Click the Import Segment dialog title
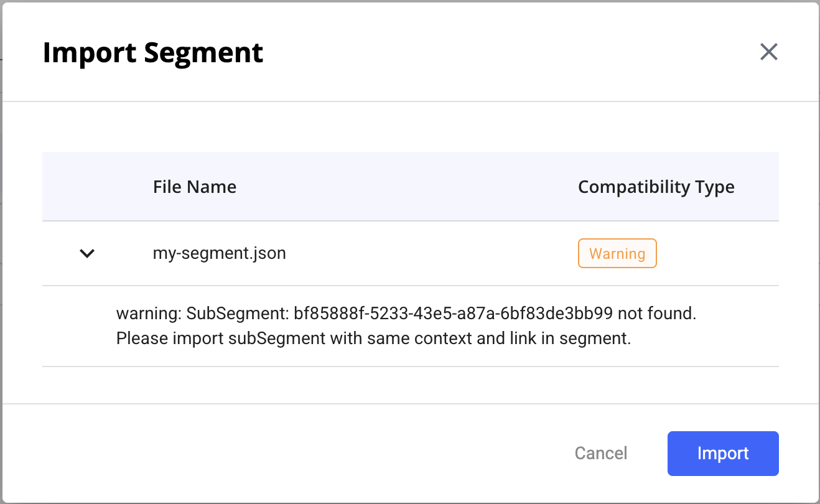Screen dimensions: 820x504 pos(153,53)
